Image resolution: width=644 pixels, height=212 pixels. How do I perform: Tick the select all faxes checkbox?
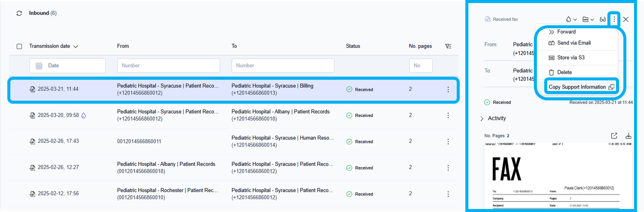coord(19,46)
